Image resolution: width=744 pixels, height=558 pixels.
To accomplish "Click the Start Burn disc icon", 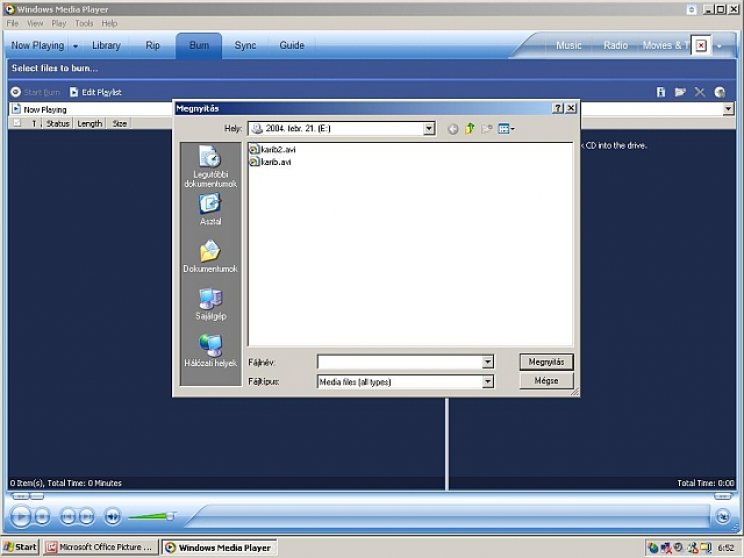I will pos(16,92).
